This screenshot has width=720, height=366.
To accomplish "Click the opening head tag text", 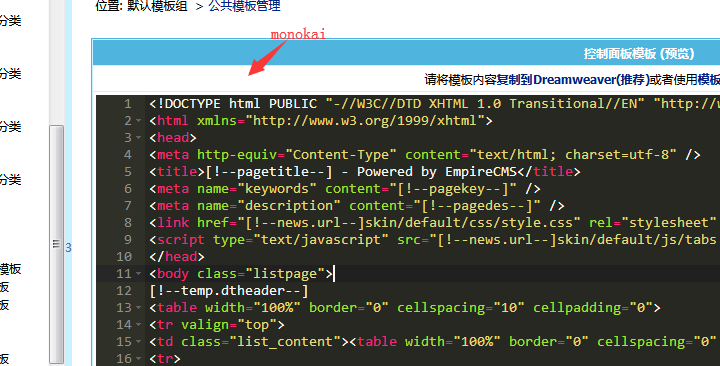I will (173, 138).
